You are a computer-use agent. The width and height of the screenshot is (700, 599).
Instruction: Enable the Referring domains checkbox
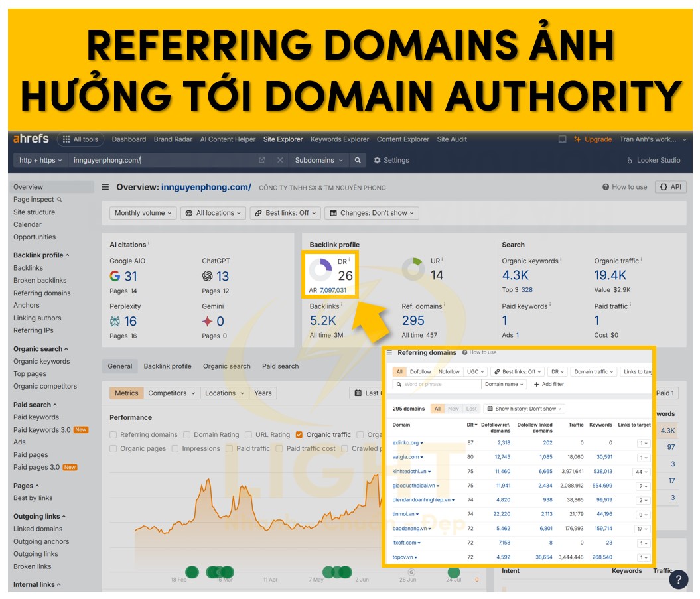(113, 434)
